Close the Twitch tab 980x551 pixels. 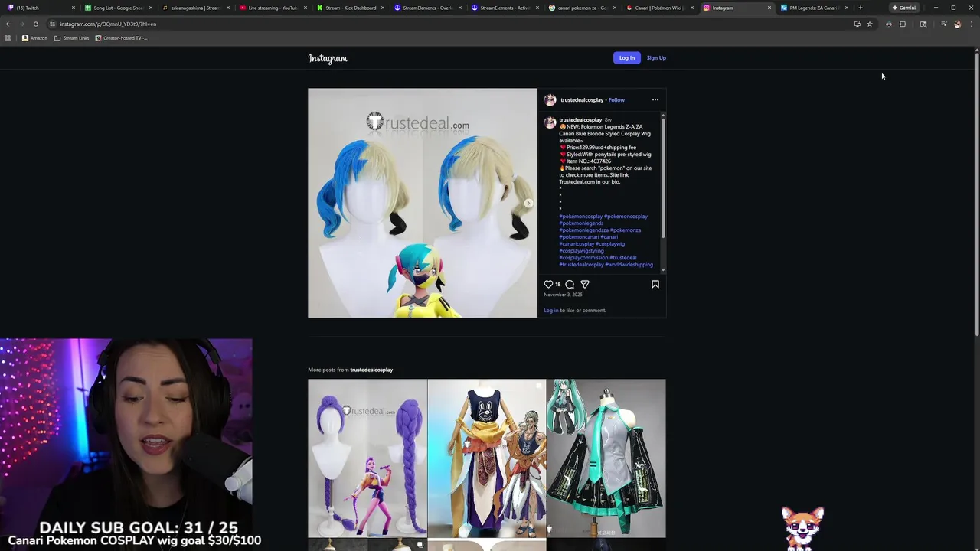[x=73, y=8]
